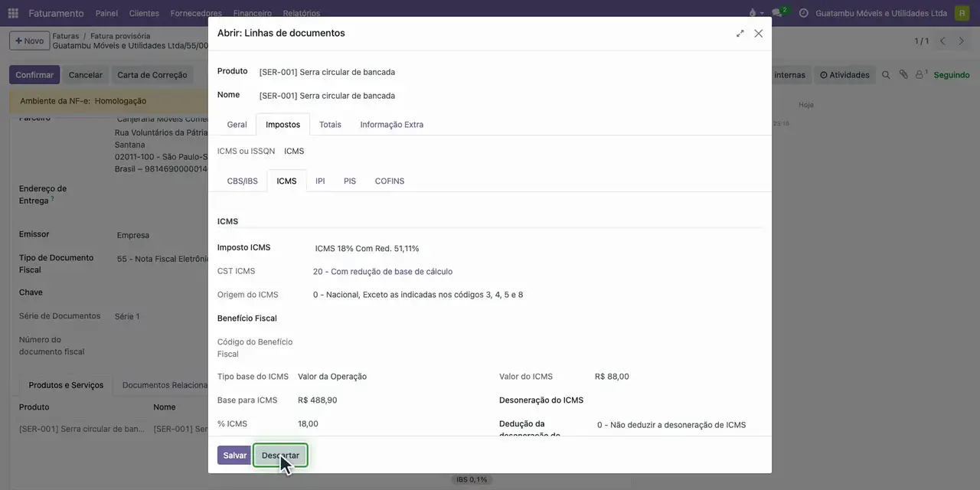The width and height of the screenshot is (980, 490).
Task: Open the conversations chat icon
Action: coord(779,13)
